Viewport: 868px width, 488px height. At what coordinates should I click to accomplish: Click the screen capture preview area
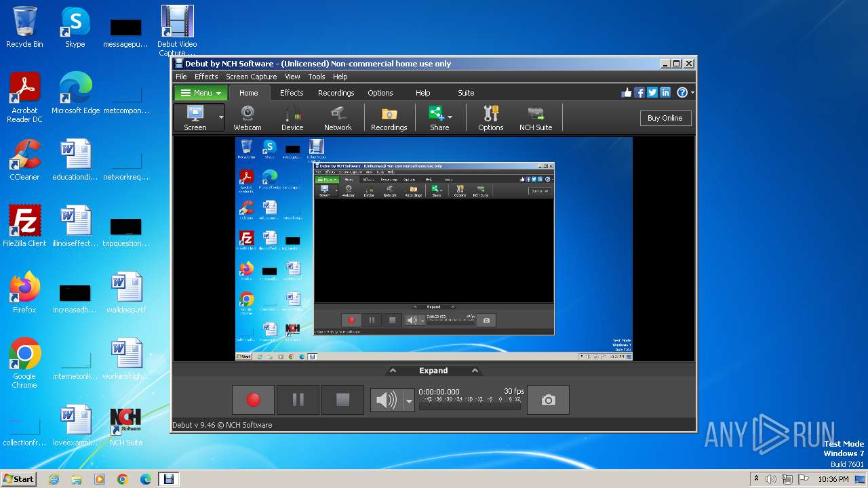434,249
